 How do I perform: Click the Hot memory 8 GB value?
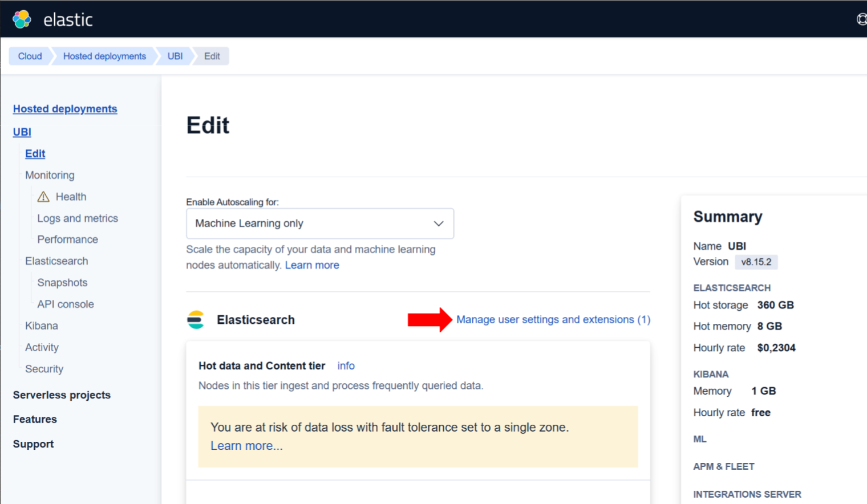click(x=769, y=326)
